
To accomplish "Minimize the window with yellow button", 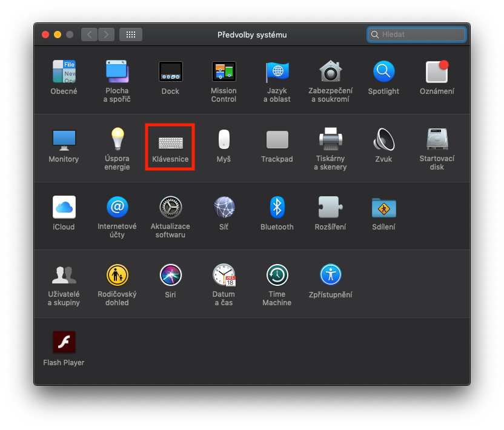I will pos(58,35).
